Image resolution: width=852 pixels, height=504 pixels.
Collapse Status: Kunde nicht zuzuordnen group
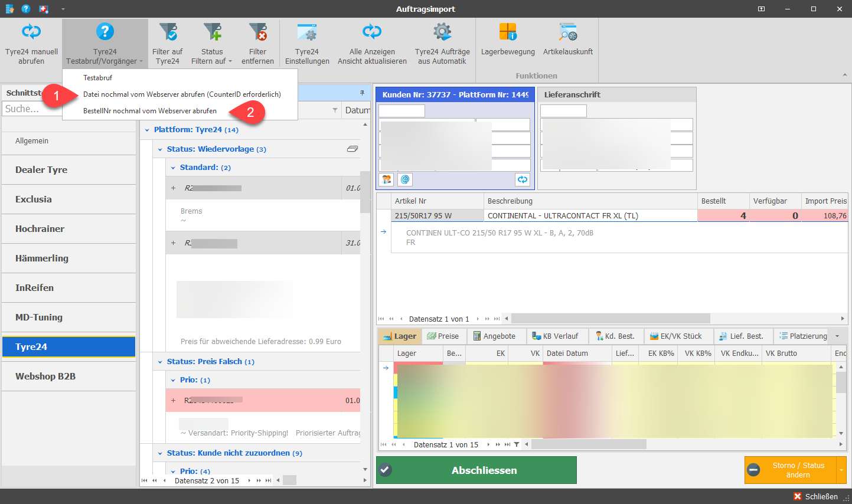pyautogui.click(x=160, y=453)
